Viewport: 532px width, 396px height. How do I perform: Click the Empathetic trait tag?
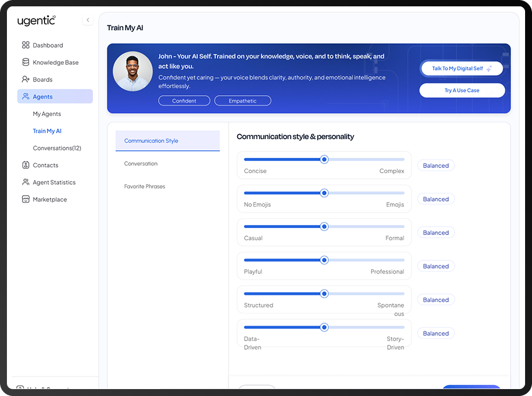pyautogui.click(x=242, y=101)
